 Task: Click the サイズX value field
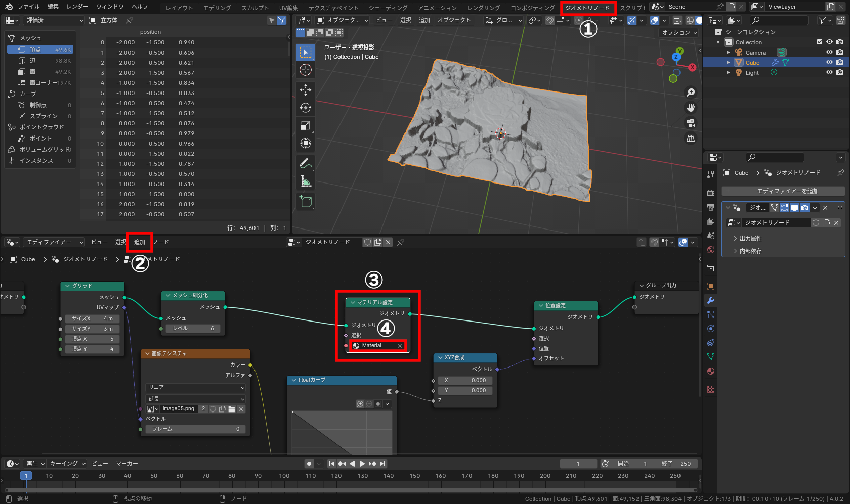pos(93,319)
